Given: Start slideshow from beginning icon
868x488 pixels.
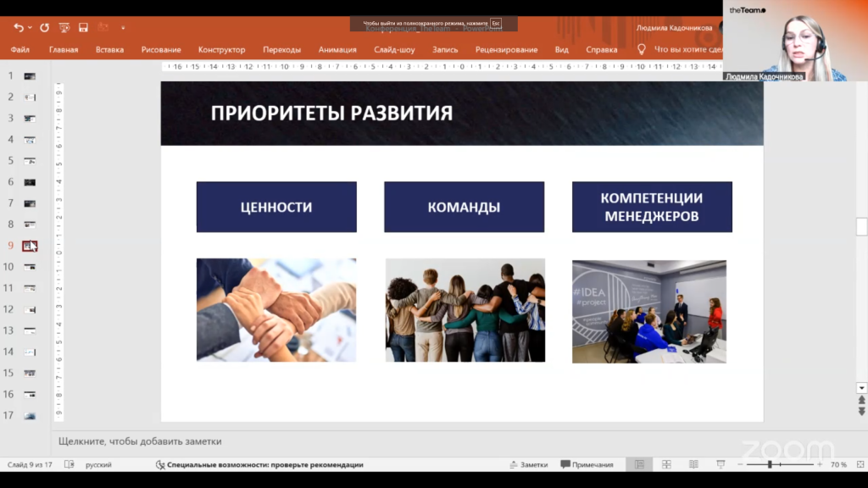Looking at the screenshot, I should click(64, 27).
